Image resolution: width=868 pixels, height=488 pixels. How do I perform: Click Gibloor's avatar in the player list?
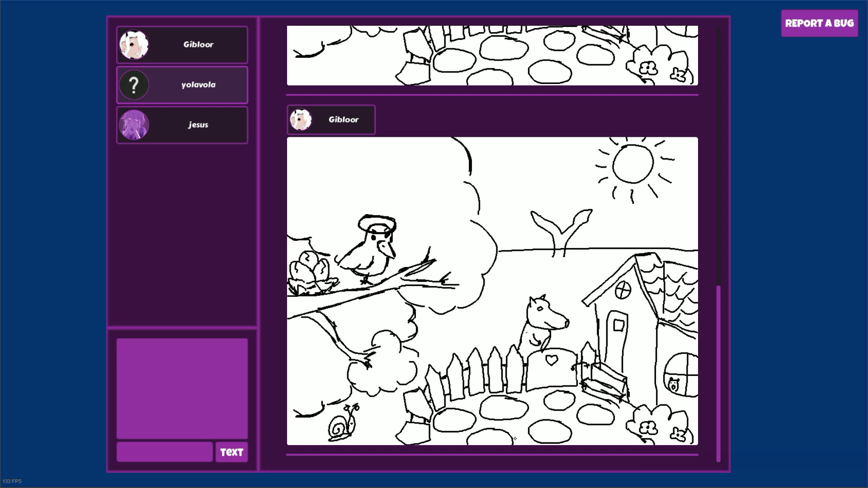click(134, 44)
